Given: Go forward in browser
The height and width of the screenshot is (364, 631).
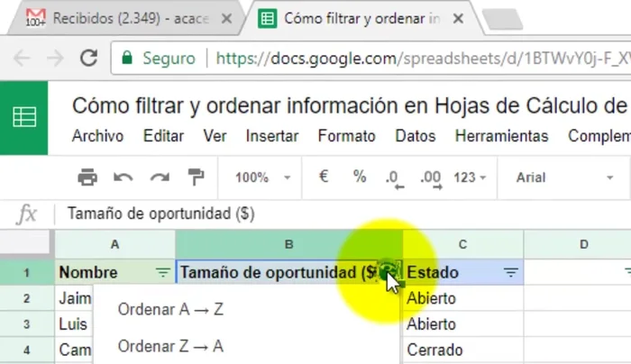Looking at the screenshot, I should point(55,59).
